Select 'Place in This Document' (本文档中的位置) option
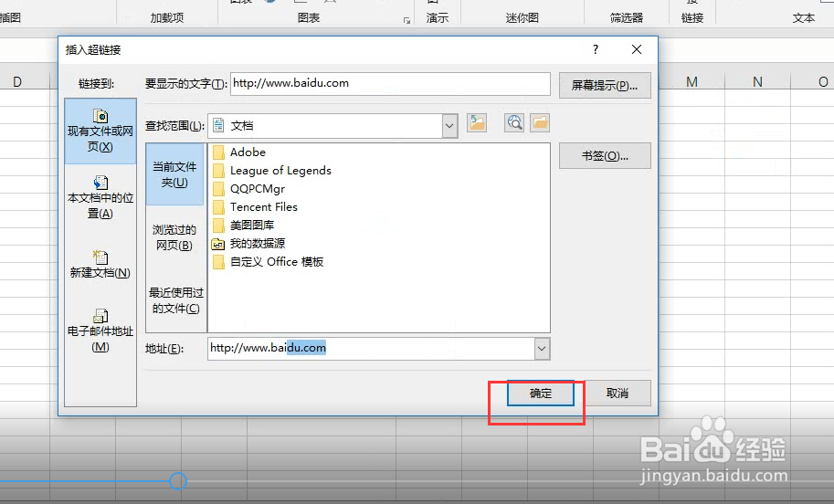This screenshot has height=504, width=834. tap(100, 198)
